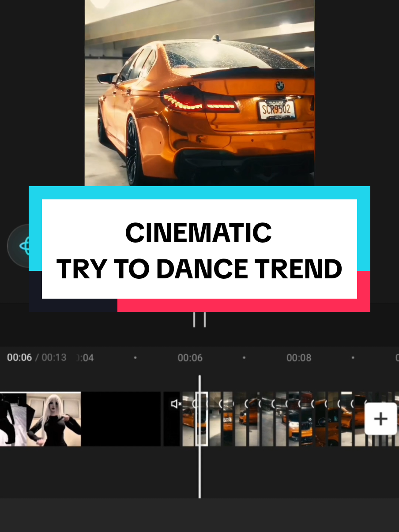399x532 pixels.
Task: Pause the video preview playback
Action: pos(199,319)
